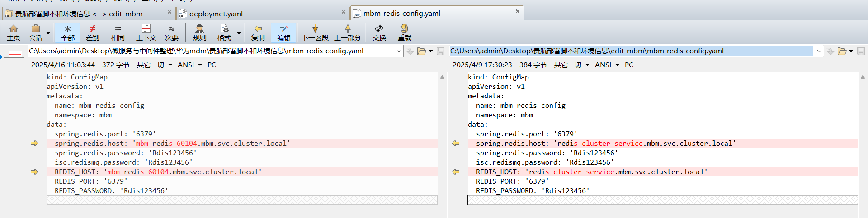Copy spring.redis.host line to the left side
This screenshot has width=868, height=218.
coord(456,144)
